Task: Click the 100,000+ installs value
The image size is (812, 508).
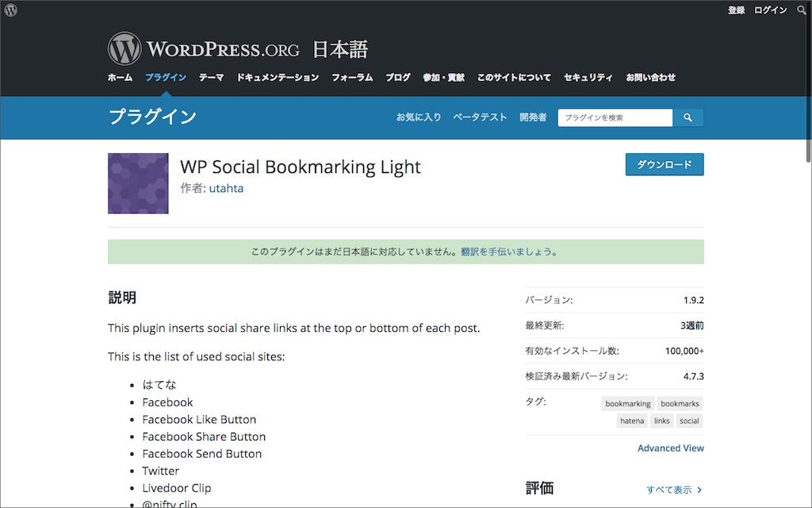Action: click(684, 351)
